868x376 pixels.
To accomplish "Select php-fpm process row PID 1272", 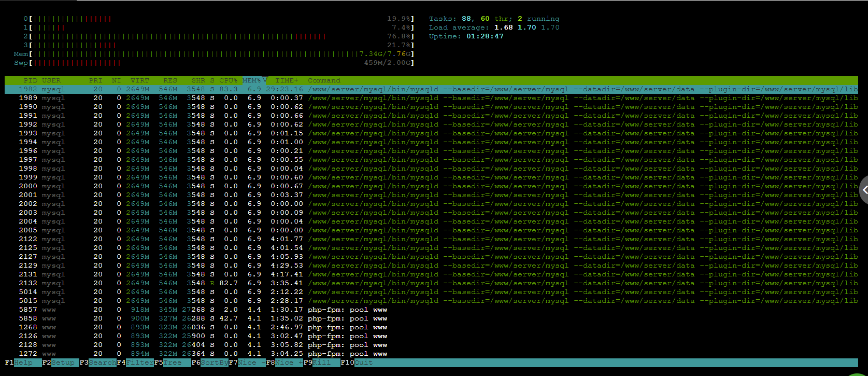I will 431,354.
